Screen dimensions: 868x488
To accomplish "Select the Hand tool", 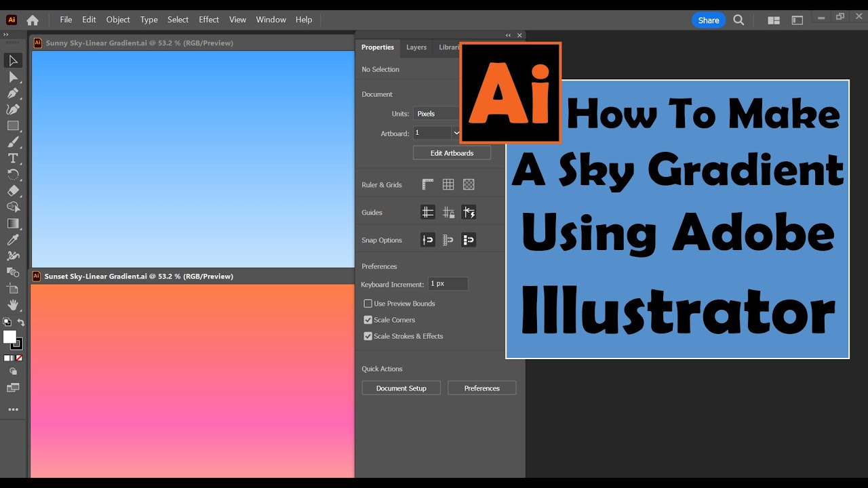I will (13, 305).
